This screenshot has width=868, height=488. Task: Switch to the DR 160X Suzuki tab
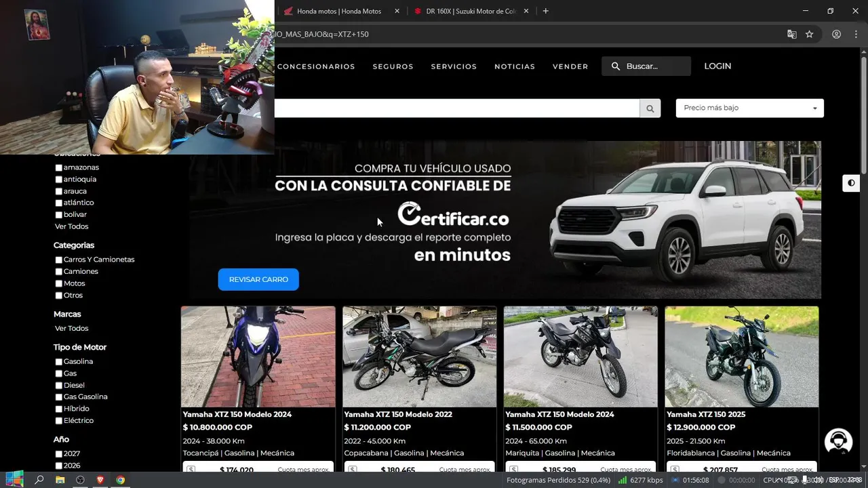coord(470,11)
